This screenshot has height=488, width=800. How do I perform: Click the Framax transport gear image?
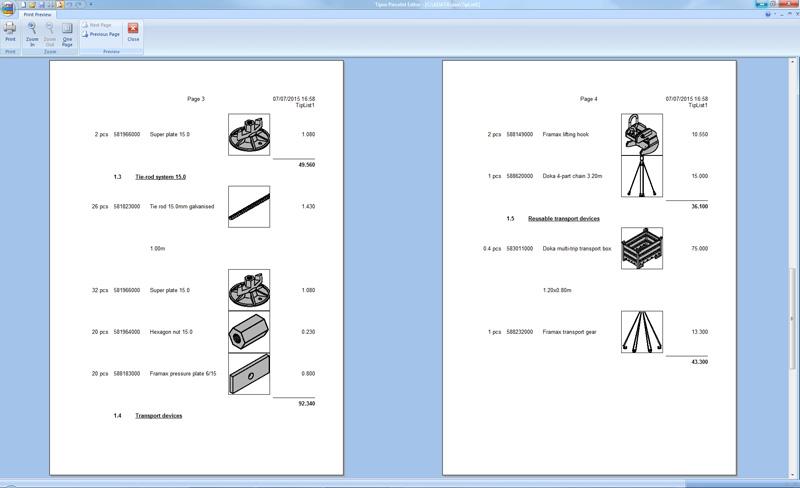[x=641, y=332]
